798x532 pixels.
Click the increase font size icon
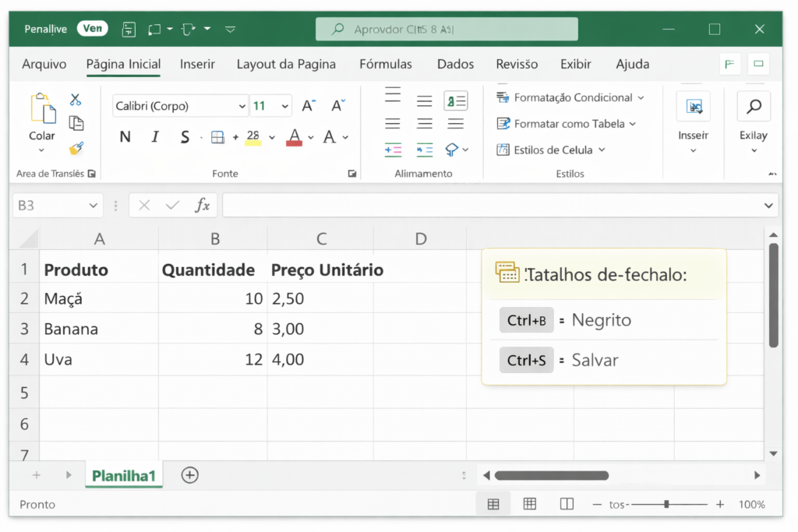(x=309, y=106)
